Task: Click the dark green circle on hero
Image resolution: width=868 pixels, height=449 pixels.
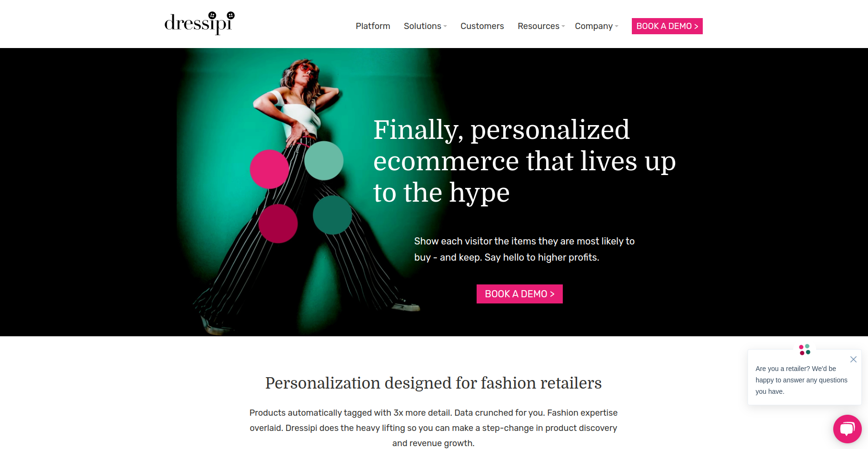Action: click(332, 215)
